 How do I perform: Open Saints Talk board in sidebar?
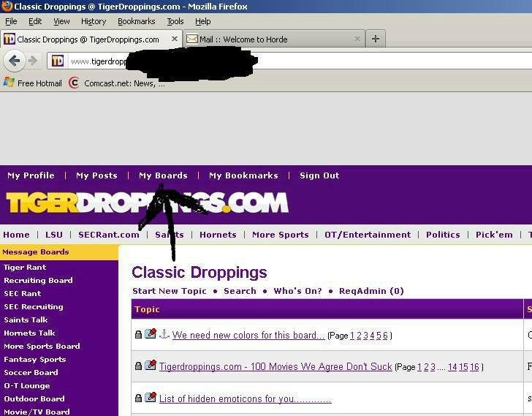[26, 319]
